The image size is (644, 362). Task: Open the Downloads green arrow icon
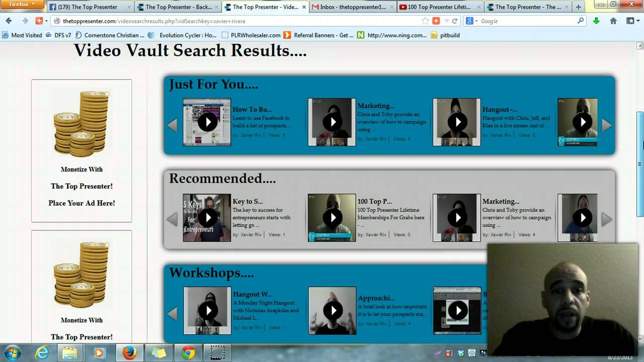pyautogui.click(x=596, y=21)
